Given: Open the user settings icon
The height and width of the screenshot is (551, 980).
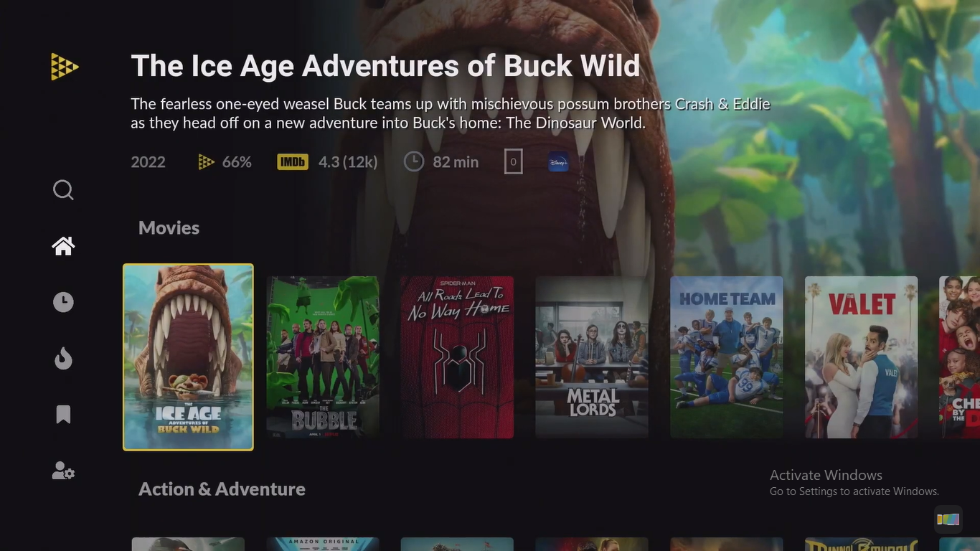Looking at the screenshot, I should [x=63, y=471].
